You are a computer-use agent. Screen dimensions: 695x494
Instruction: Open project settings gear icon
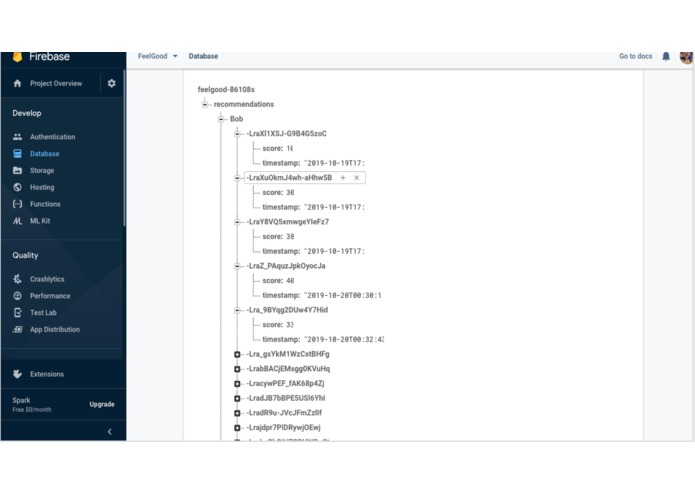(112, 83)
